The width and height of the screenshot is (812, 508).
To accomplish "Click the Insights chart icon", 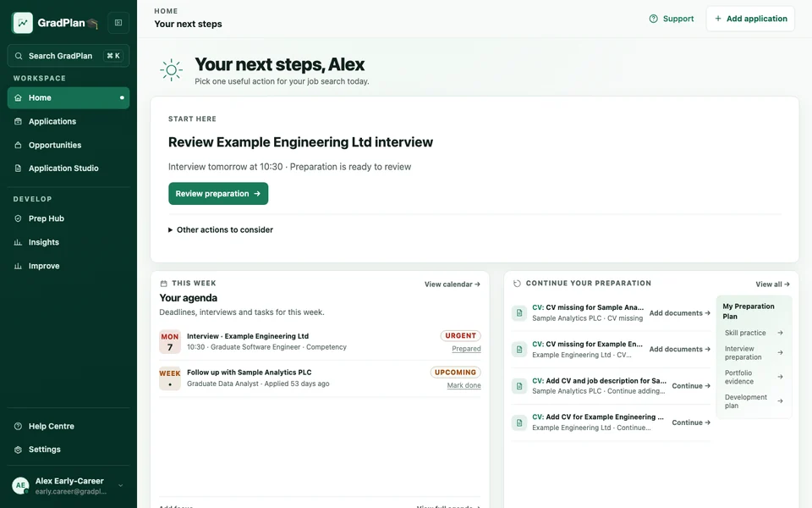I will pyautogui.click(x=18, y=243).
